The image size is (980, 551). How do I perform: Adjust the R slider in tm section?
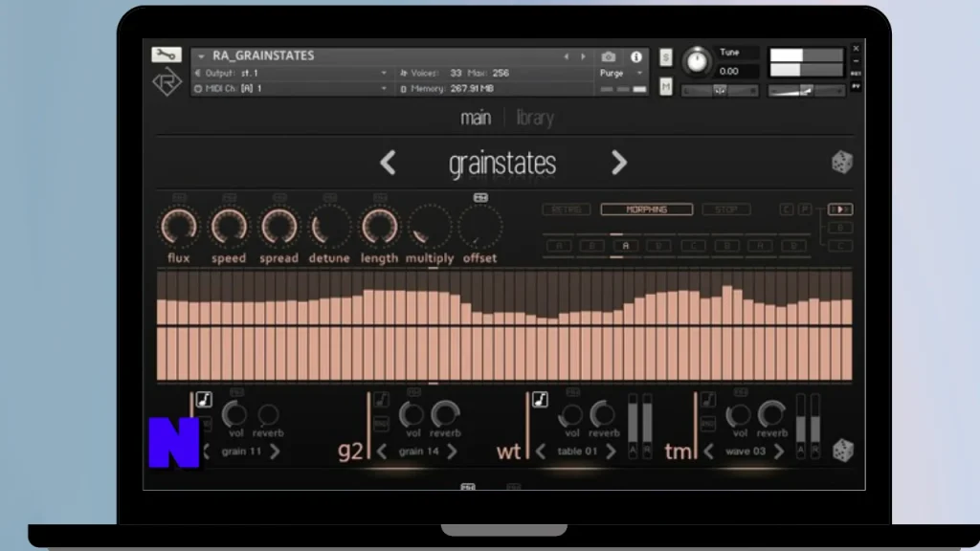[x=815, y=424]
